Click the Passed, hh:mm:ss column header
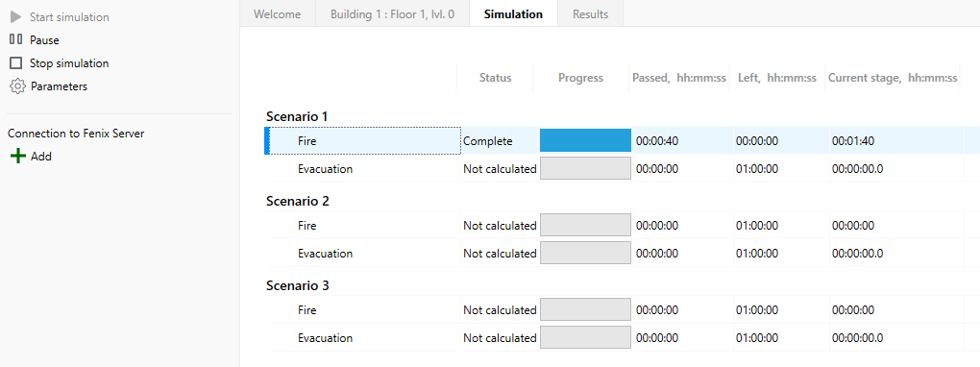The width and height of the screenshot is (980, 367). click(x=679, y=78)
